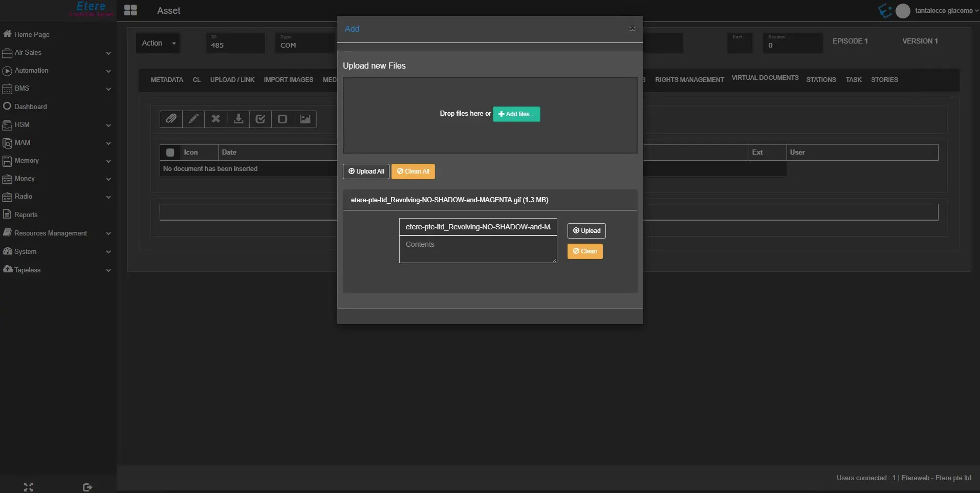Click the X delete icon in toolbar
The image size is (980, 493).
pyautogui.click(x=216, y=119)
